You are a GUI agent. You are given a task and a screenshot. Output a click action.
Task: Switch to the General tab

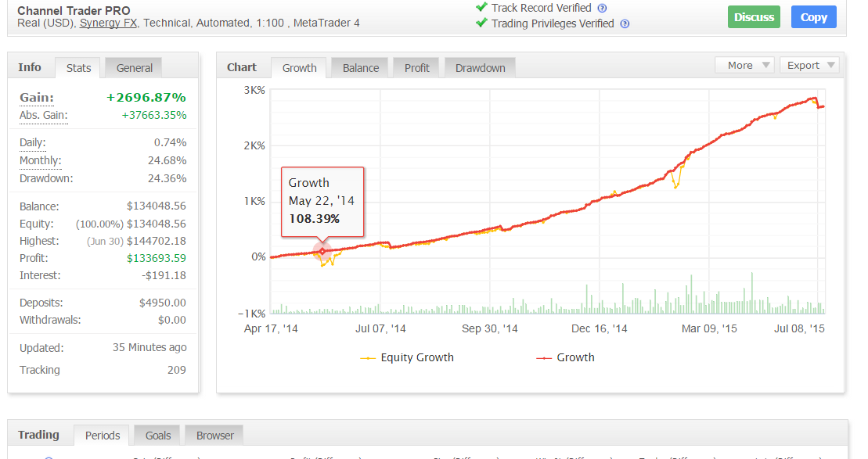coord(134,68)
